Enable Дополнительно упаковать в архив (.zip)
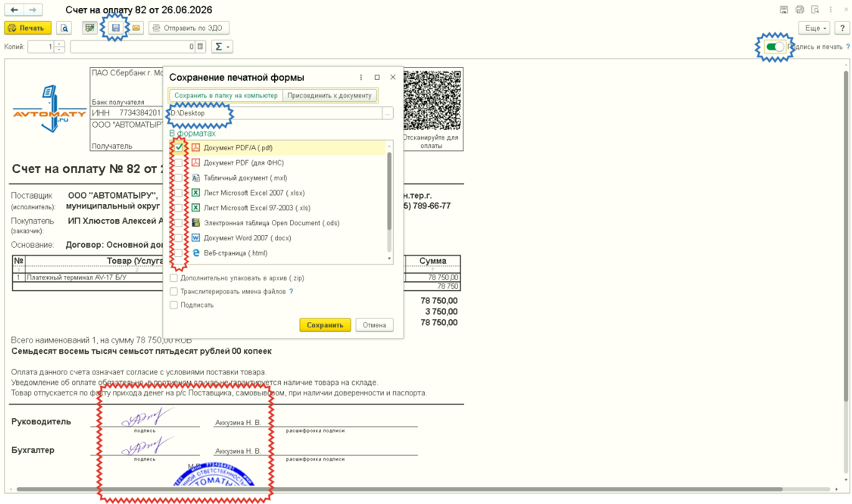The height and width of the screenshot is (504, 852). click(174, 278)
